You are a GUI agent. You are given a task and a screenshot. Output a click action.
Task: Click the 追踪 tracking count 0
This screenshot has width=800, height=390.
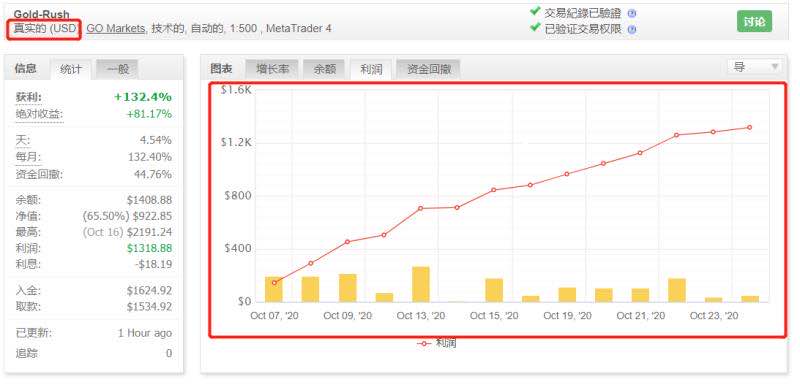click(x=169, y=353)
